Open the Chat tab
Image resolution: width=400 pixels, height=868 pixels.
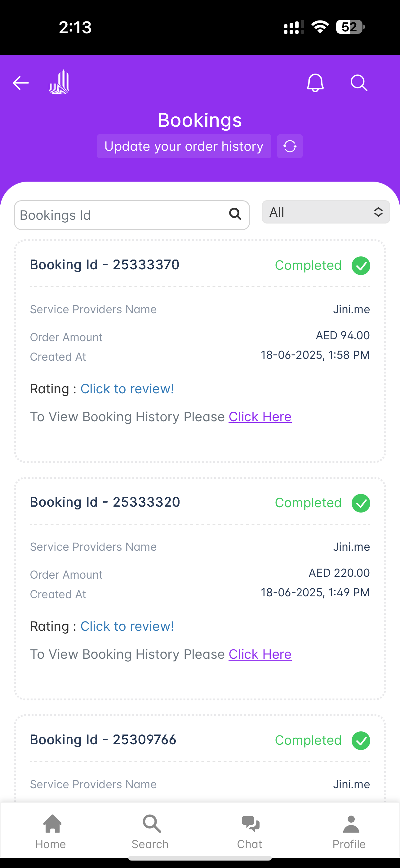(250, 832)
